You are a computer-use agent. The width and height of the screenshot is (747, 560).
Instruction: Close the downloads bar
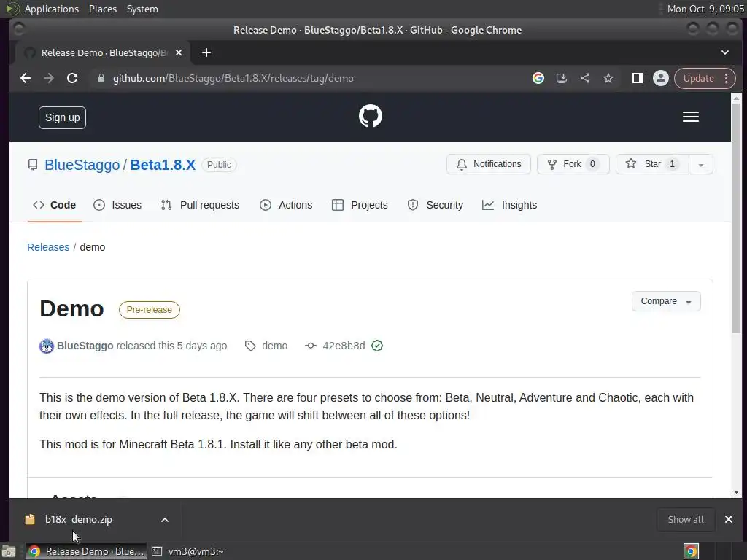point(729,519)
